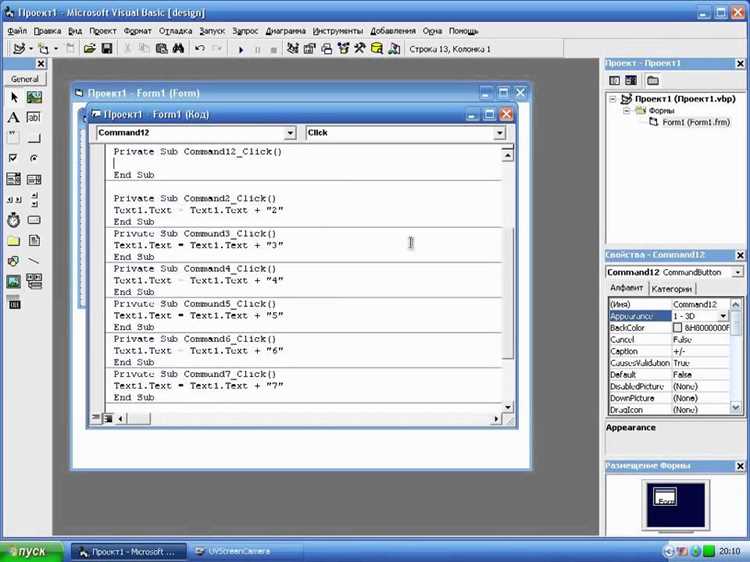Open the Data View Window toolbar icon
Screen dimensions: 750x562
tap(377, 49)
